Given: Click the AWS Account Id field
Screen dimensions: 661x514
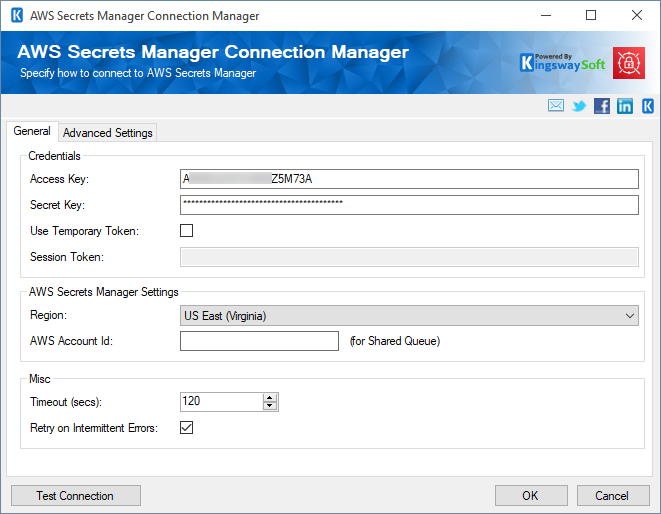Looking at the screenshot, I should point(259,341).
